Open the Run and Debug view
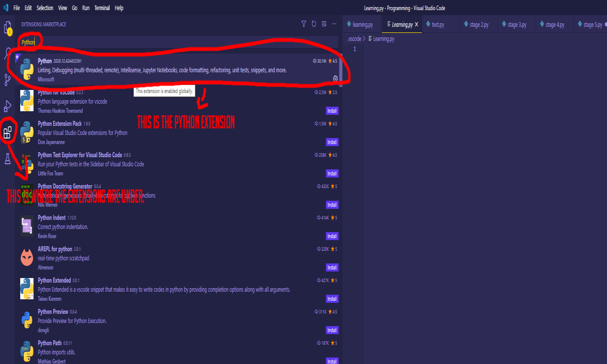The width and height of the screenshot is (607, 364). [x=8, y=106]
